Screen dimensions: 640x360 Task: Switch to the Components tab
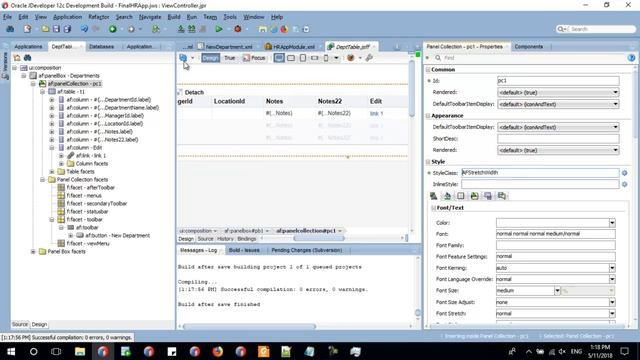[529, 47]
